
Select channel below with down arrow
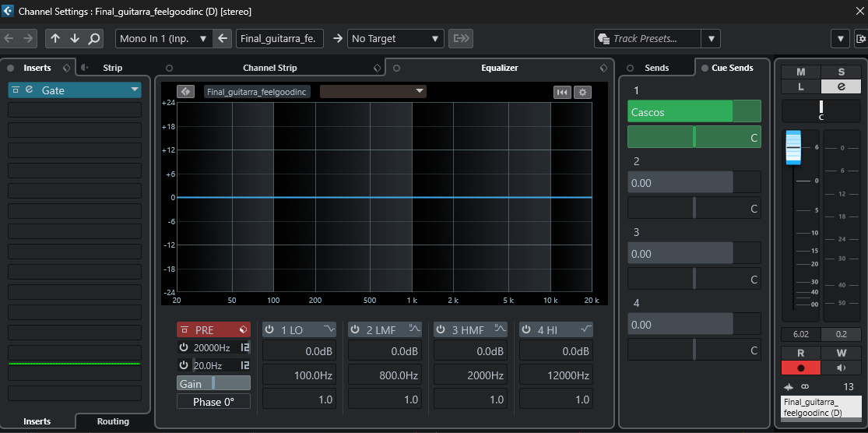click(x=75, y=38)
